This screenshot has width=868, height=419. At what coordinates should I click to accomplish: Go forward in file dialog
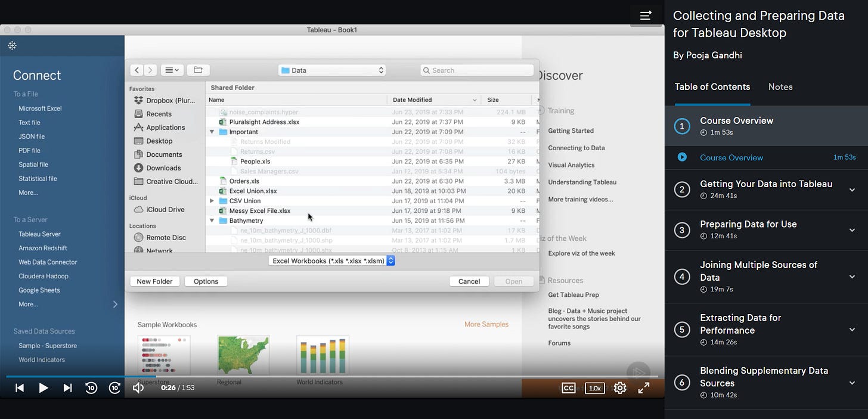click(150, 70)
